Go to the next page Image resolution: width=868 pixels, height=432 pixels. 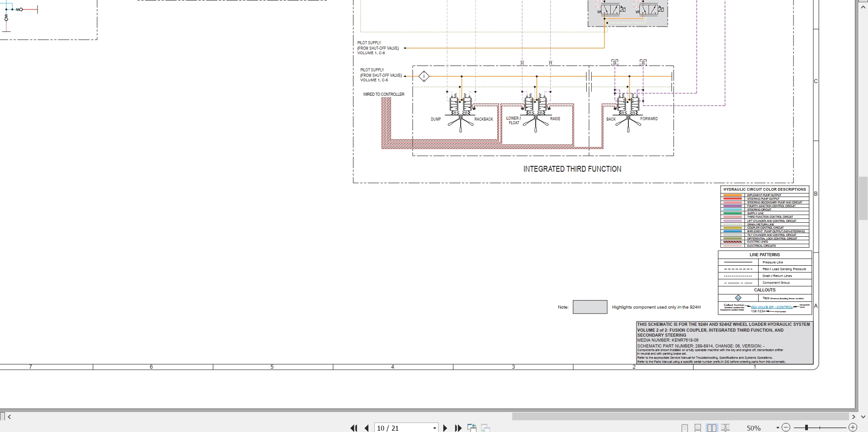tap(445, 428)
